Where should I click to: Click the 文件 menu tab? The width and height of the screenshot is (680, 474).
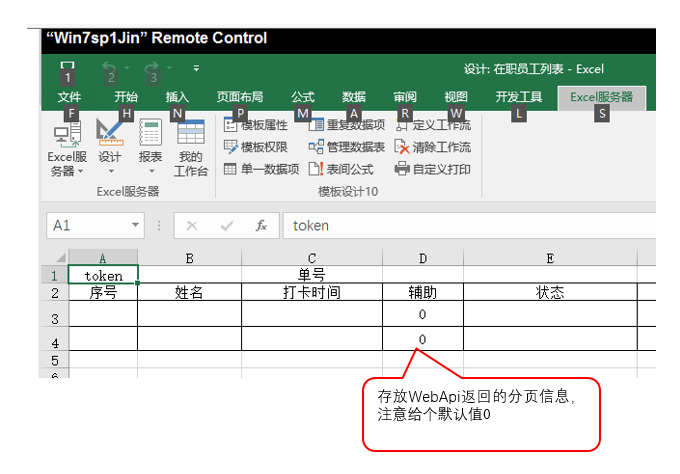point(69,97)
